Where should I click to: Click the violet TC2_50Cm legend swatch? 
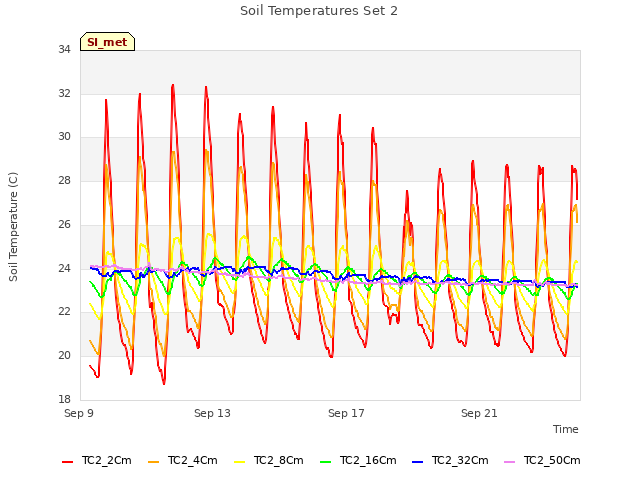pos(509,462)
